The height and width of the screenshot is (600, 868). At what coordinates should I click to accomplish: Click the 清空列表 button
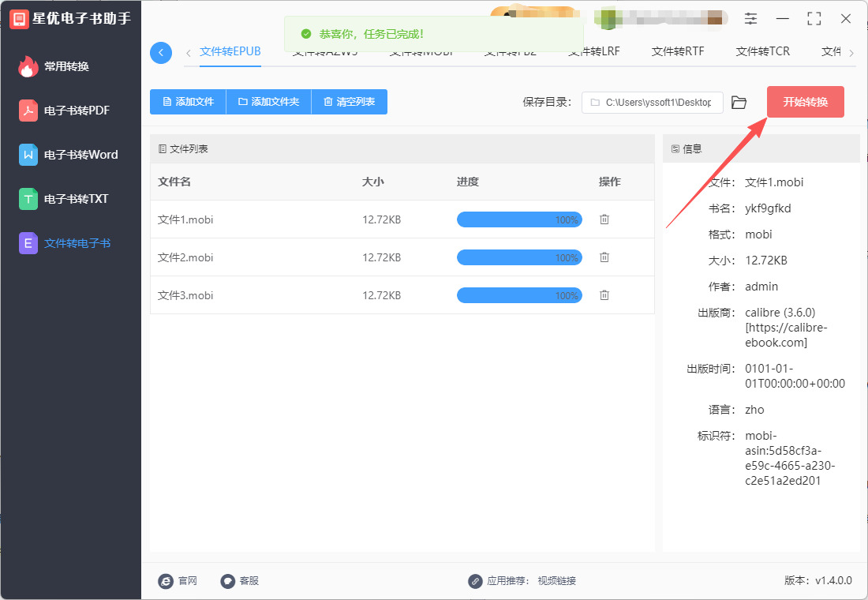350,102
